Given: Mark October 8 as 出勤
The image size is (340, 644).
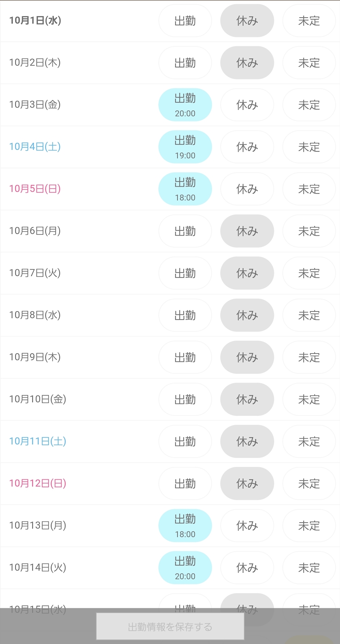Looking at the screenshot, I should tap(185, 315).
